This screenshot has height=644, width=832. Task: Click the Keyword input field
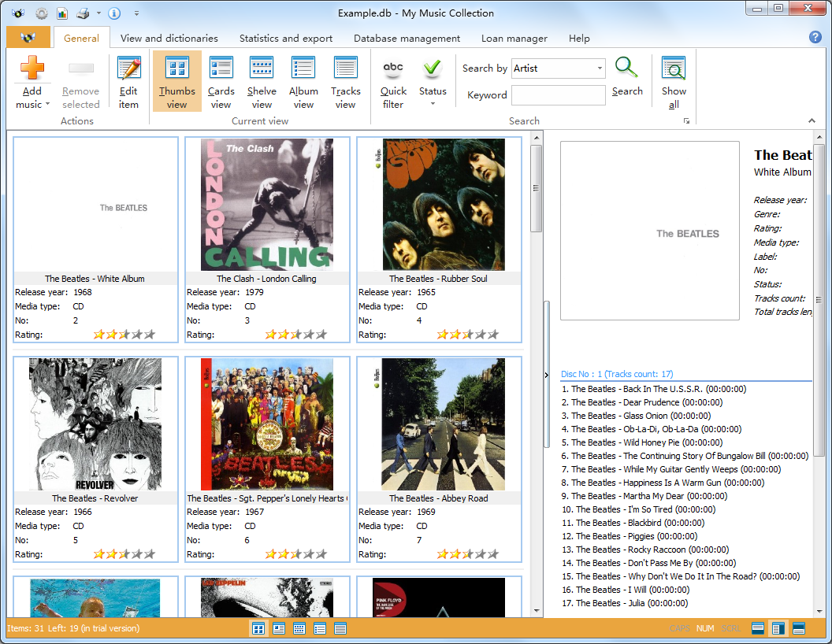558,95
